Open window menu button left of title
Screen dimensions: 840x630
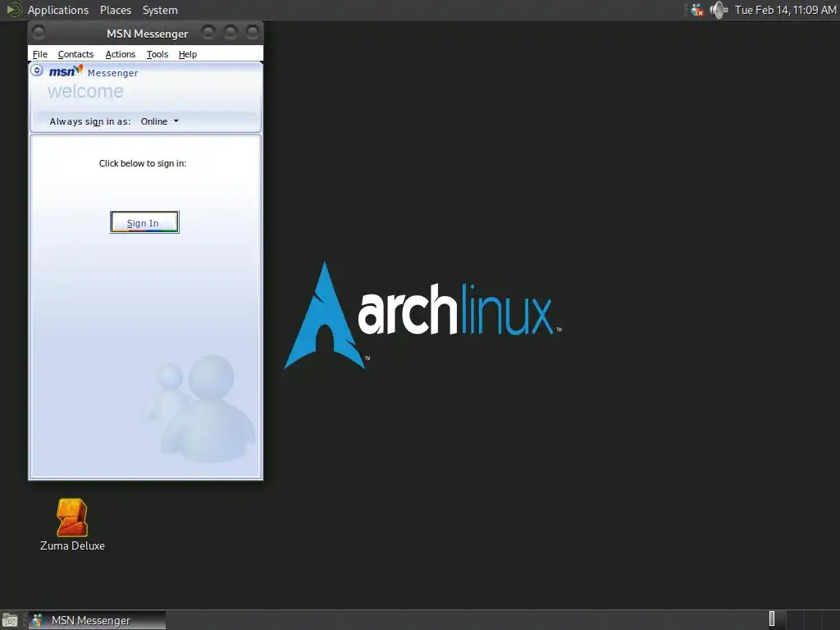coord(38,33)
